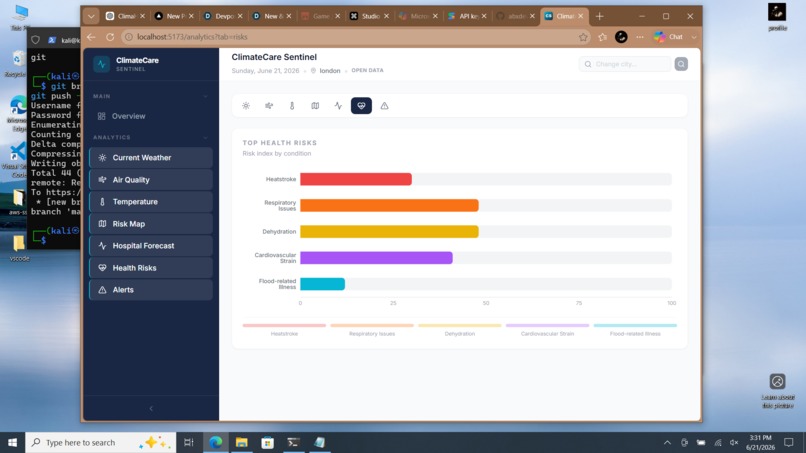
Task: Open the Air Quality wind icon tab
Action: (x=269, y=106)
